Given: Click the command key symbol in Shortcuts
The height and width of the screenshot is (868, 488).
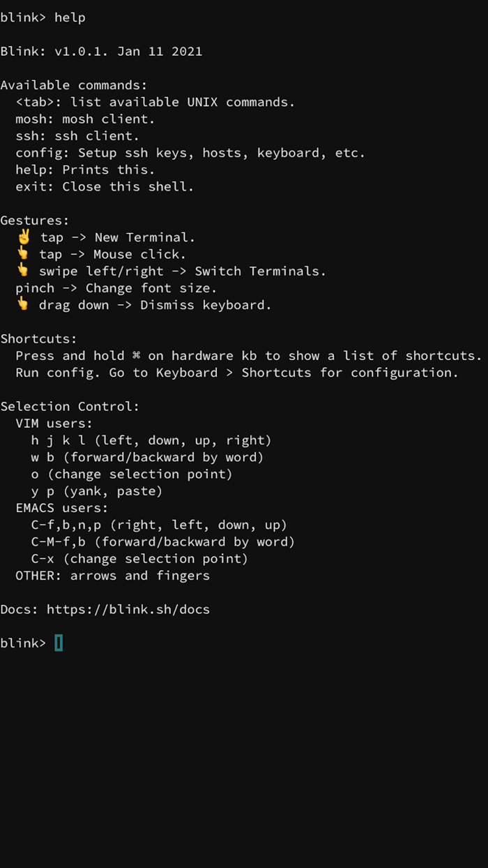Looking at the screenshot, I should pyautogui.click(x=136, y=355).
